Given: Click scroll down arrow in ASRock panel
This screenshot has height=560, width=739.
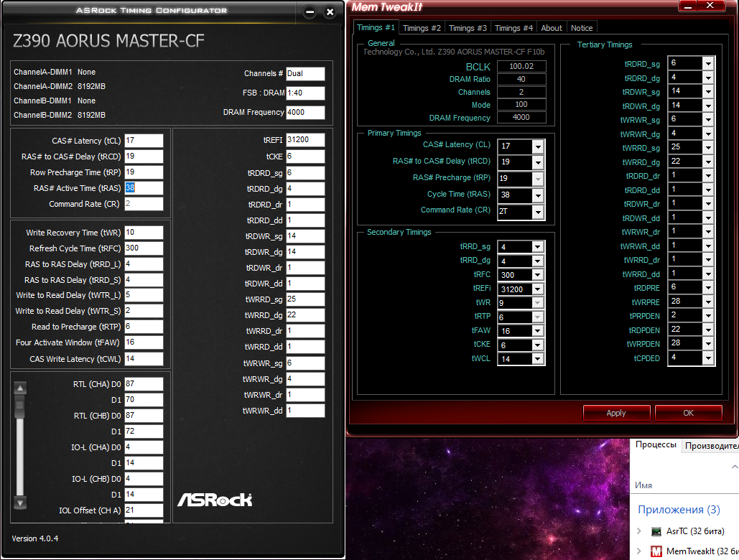Looking at the screenshot, I should coord(20,503).
